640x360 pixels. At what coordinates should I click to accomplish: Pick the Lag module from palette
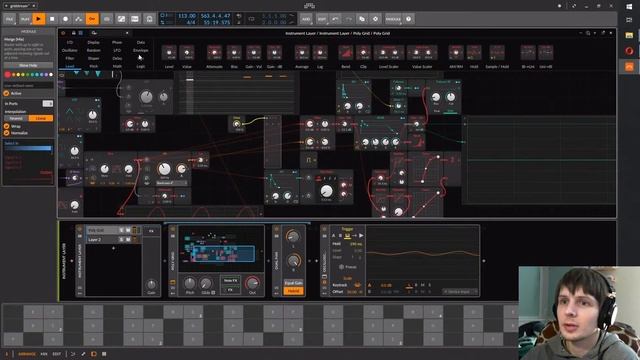[320, 56]
